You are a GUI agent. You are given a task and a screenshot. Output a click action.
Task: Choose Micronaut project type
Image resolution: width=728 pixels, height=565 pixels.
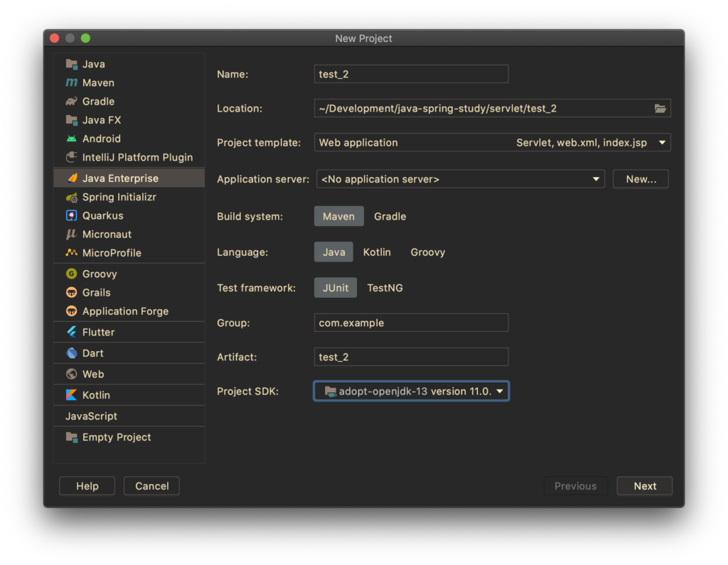[107, 235]
